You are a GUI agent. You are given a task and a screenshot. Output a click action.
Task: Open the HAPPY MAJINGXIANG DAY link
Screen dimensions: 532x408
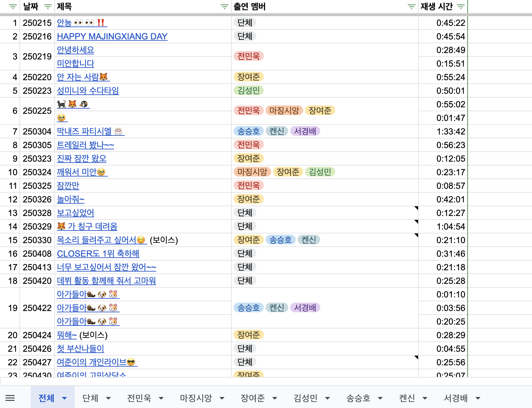[x=112, y=37]
